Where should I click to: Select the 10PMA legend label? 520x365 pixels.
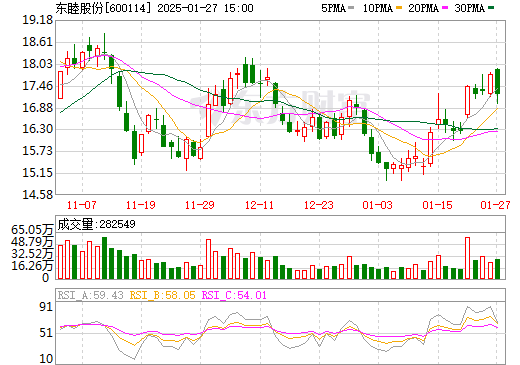[x=377, y=8]
